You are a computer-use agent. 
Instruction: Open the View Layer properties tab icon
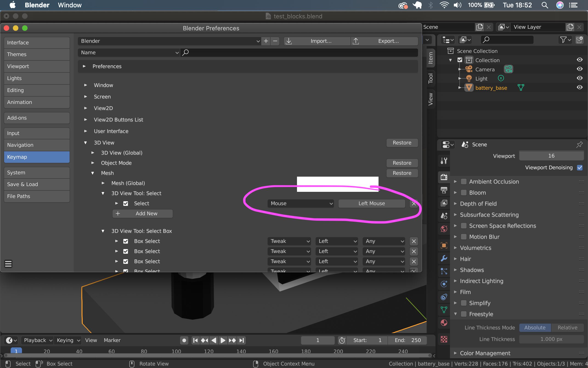(x=444, y=203)
